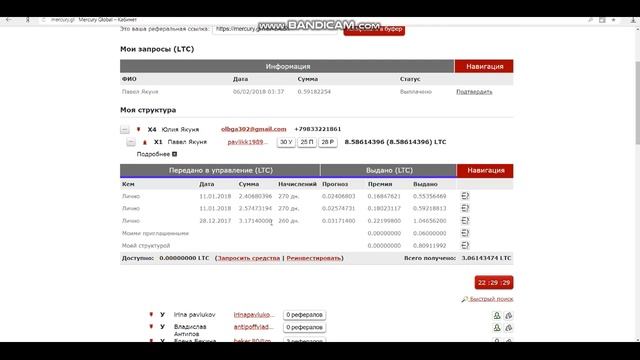The width and height of the screenshot is (640, 360).
Task: Select the 0.00000000 LTC available amount
Action: [x=184, y=258]
